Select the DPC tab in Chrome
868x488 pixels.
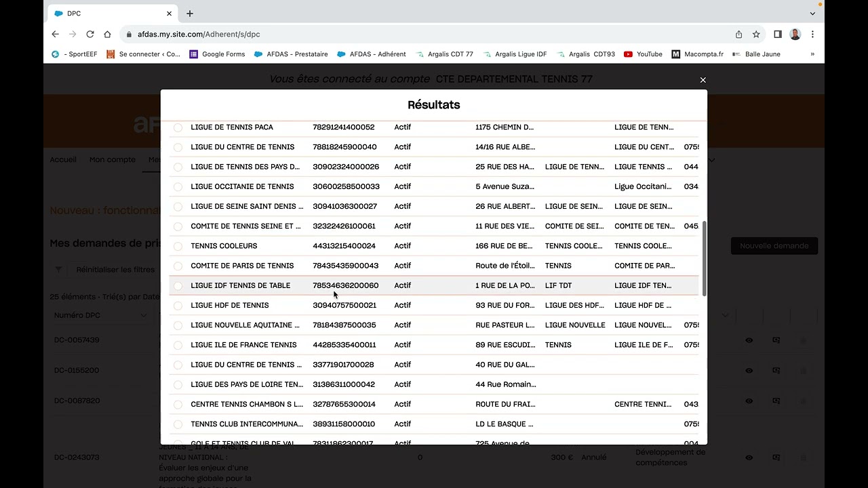pyautogui.click(x=112, y=14)
